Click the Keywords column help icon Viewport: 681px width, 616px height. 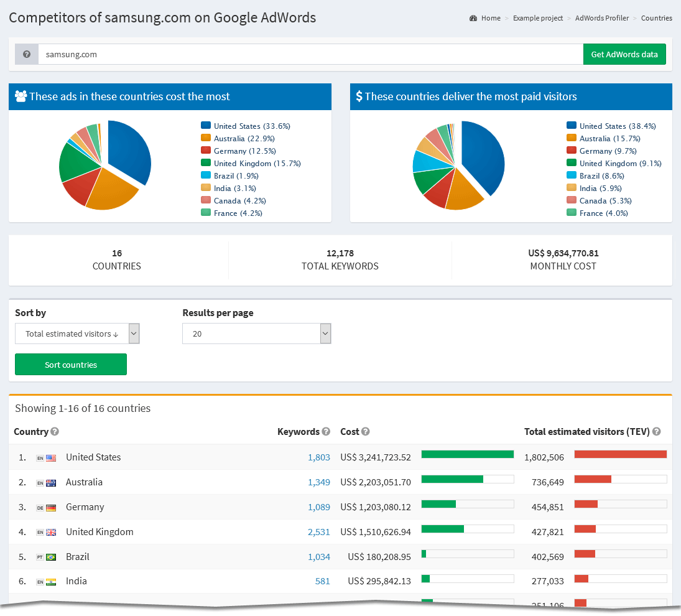[x=327, y=431]
